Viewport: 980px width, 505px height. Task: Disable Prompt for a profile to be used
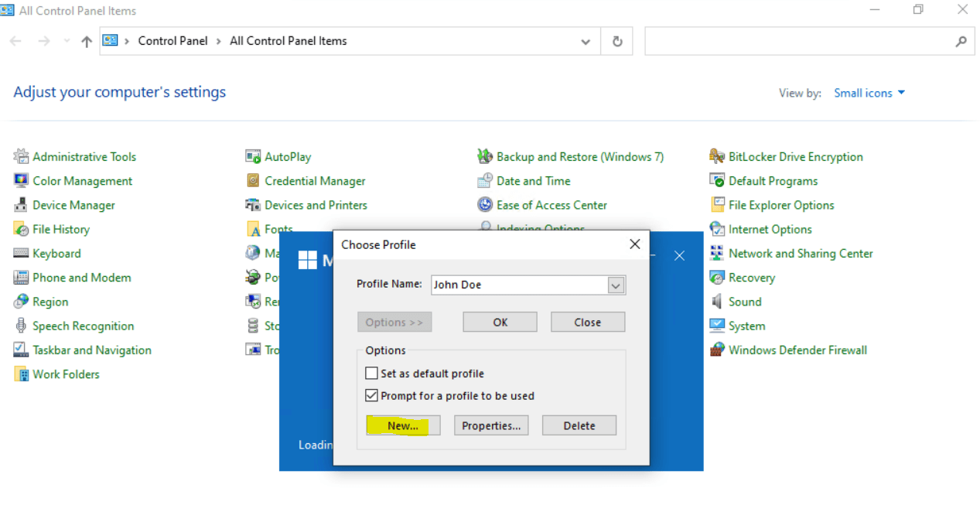tap(371, 395)
